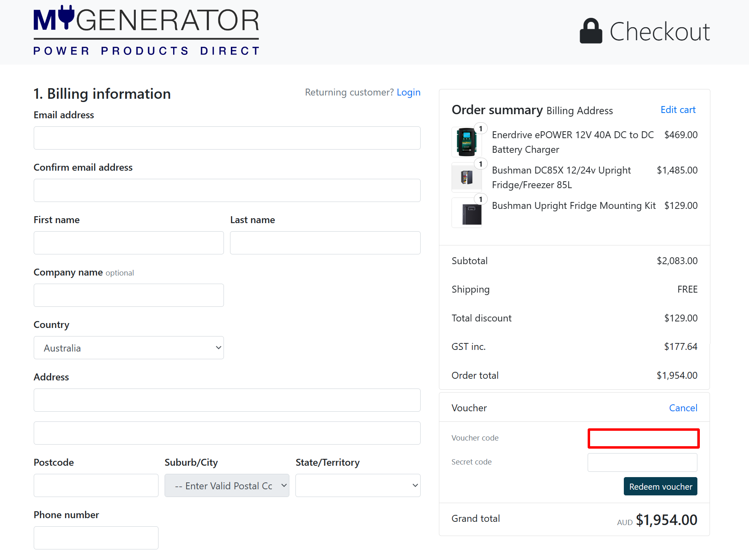
Task: Open the Suburb/City dropdown
Action: 227,485
